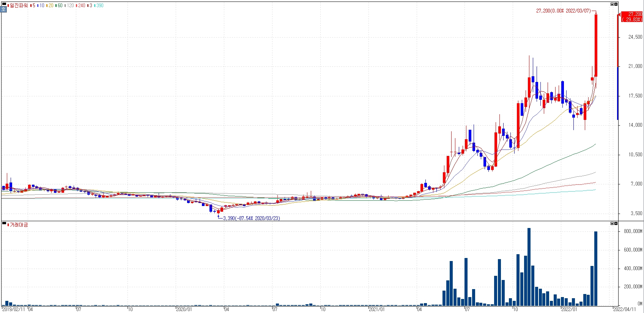The width and height of the screenshot is (644, 313).
Task: Click the 29.83% change label
Action: point(632,19)
